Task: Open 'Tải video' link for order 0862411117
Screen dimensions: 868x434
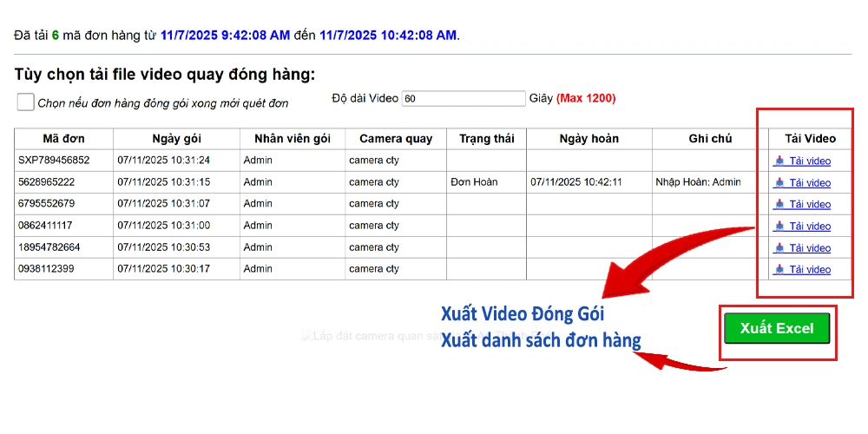Action: [810, 226]
